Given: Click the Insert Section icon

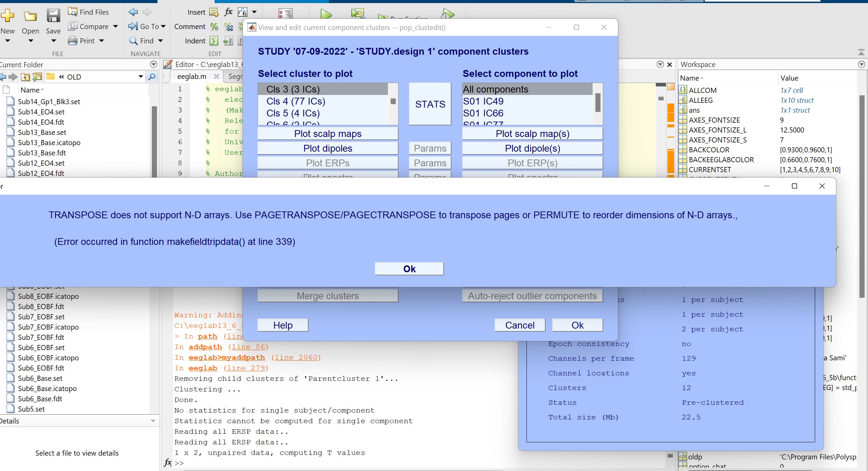Looking at the screenshot, I should (x=214, y=12).
